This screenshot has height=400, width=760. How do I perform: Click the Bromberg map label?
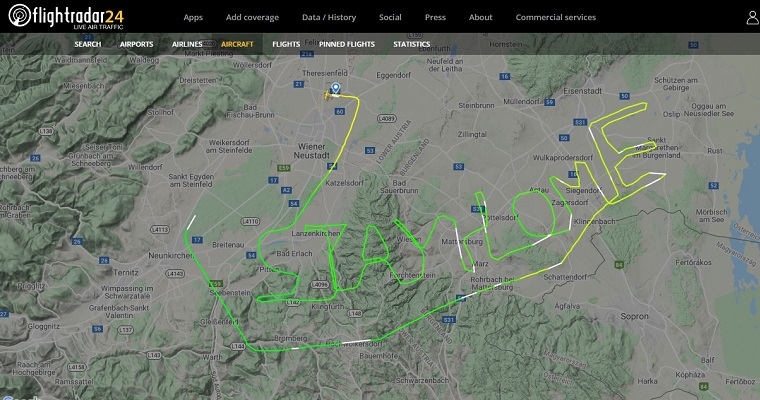(x=291, y=338)
